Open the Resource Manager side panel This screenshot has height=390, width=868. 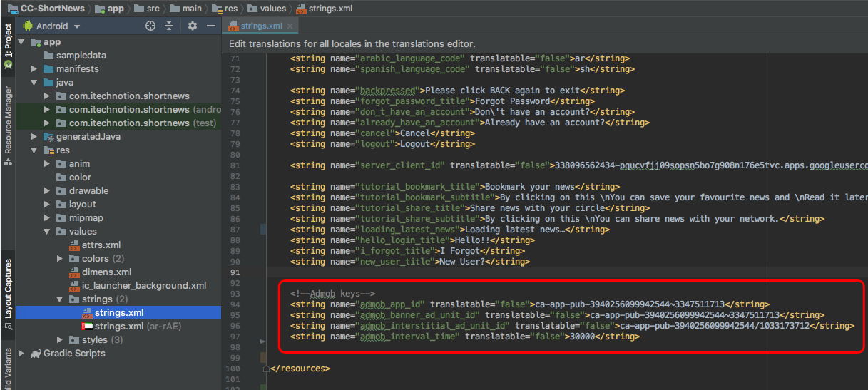8,125
